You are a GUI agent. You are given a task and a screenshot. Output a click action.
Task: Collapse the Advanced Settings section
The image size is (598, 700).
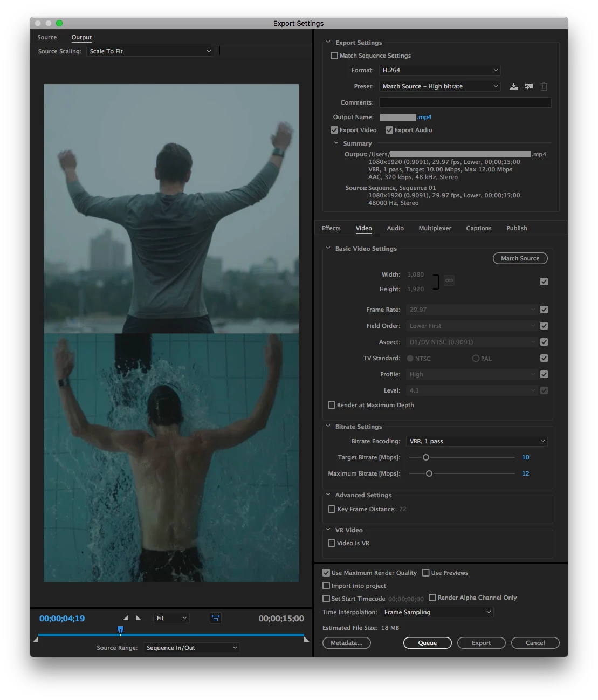pyautogui.click(x=328, y=495)
